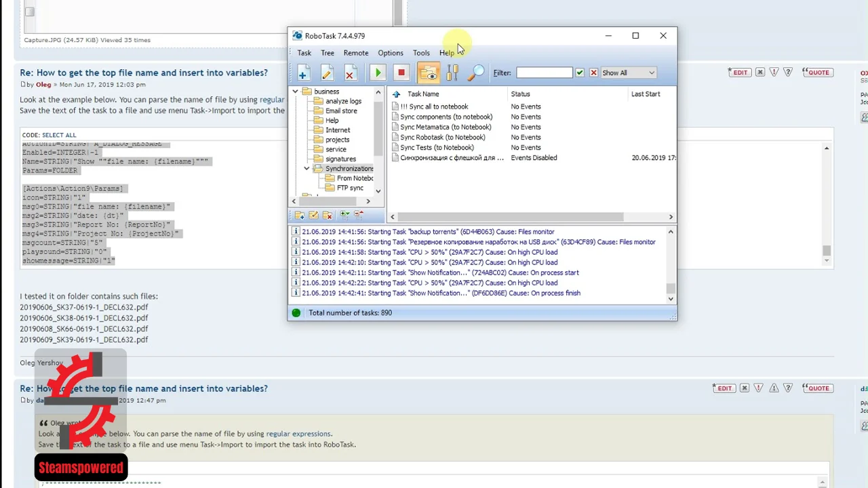Click the magnifying glass search icon
868x488 pixels.
coord(476,73)
